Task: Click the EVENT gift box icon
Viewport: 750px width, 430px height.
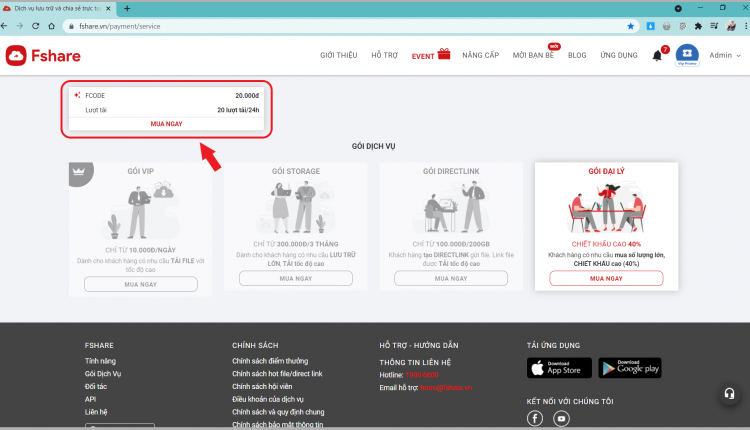Action: [444, 54]
